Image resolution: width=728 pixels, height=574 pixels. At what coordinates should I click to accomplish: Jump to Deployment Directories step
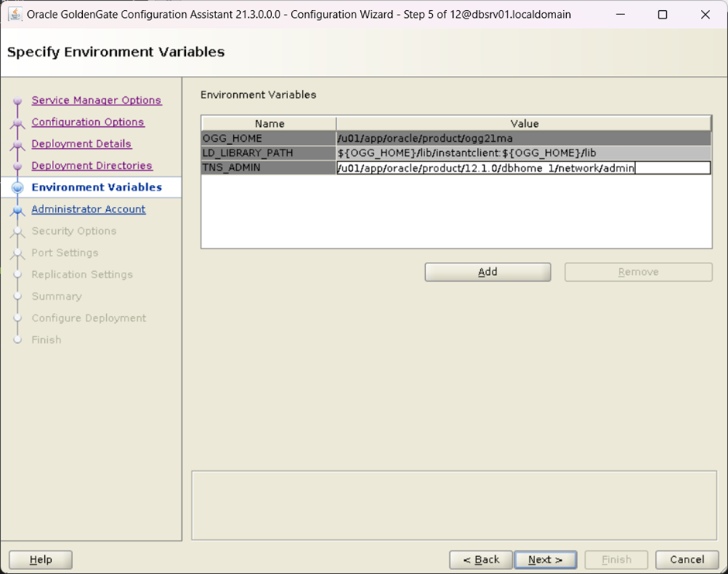92,166
